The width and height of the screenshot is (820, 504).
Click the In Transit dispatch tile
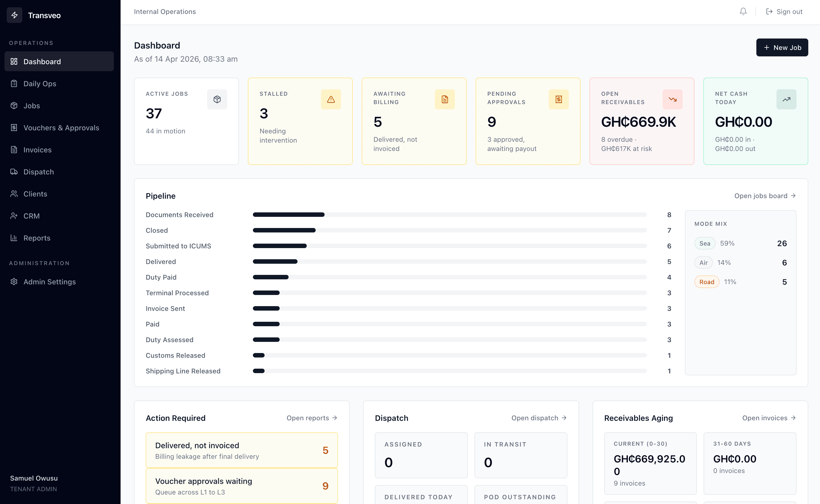coord(521,455)
